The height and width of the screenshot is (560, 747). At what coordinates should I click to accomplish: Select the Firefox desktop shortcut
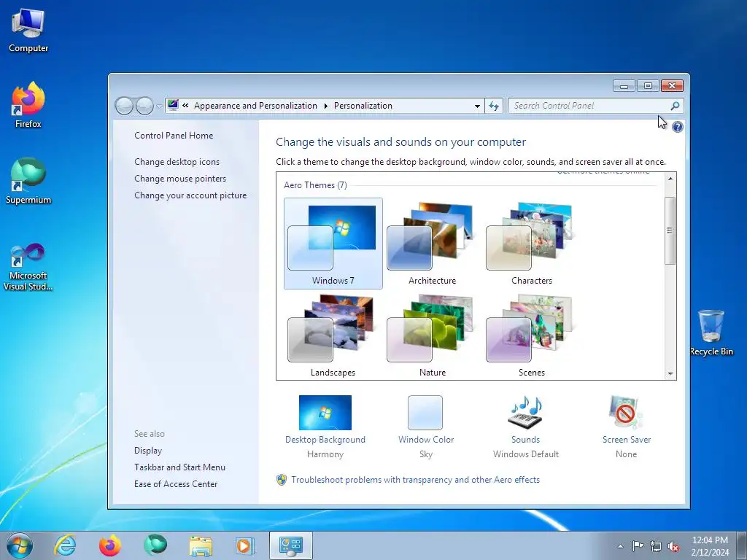tap(28, 105)
